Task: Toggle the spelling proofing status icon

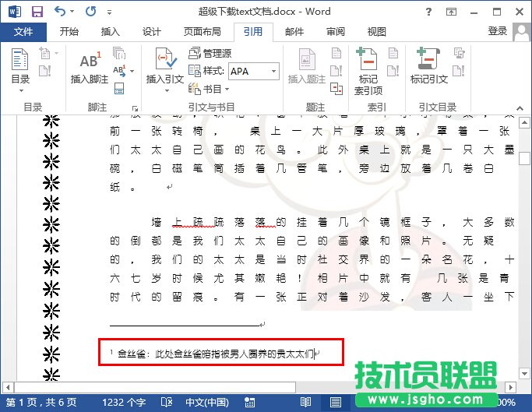Action: point(166,402)
